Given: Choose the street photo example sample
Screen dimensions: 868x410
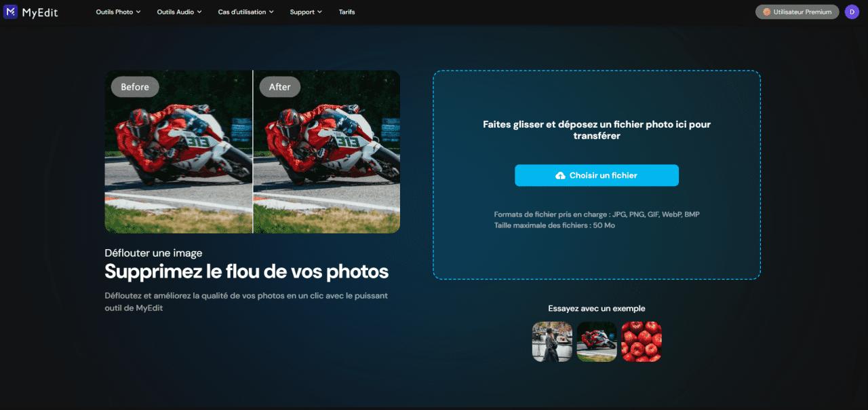Looking at the screenshot, I should [x=551, y=341].
